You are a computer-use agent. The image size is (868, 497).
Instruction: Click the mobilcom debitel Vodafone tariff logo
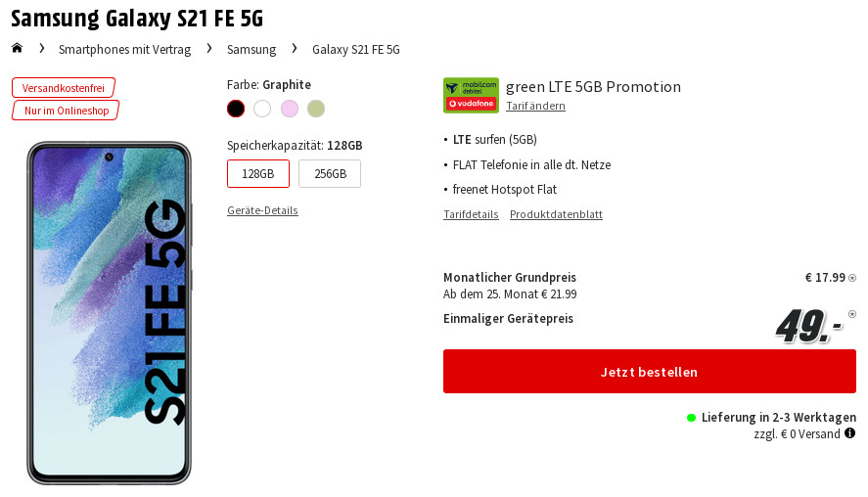click(x=471, y=95)
